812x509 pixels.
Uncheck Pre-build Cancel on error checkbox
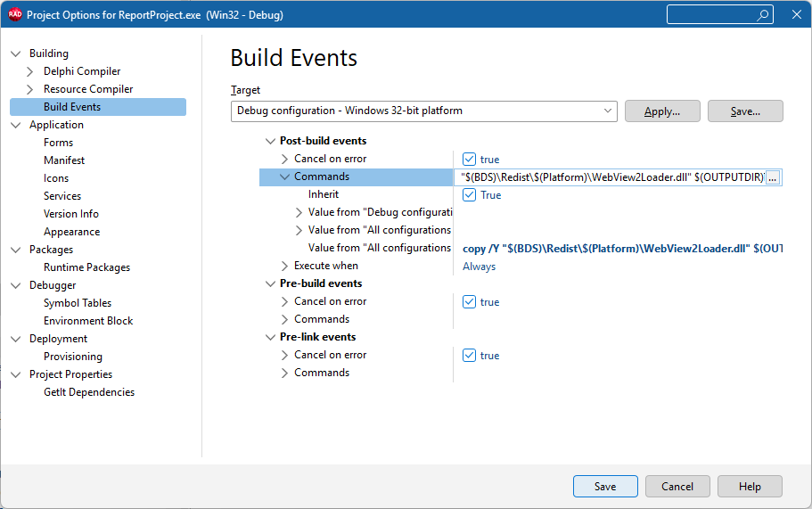click(469, 302)
